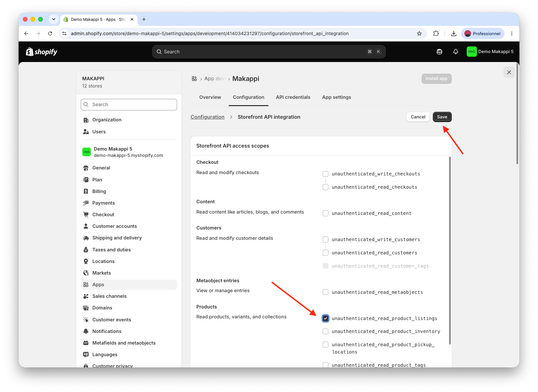
Task: Go back via Configuration breadcrumb link
Action: click(207, 117)
